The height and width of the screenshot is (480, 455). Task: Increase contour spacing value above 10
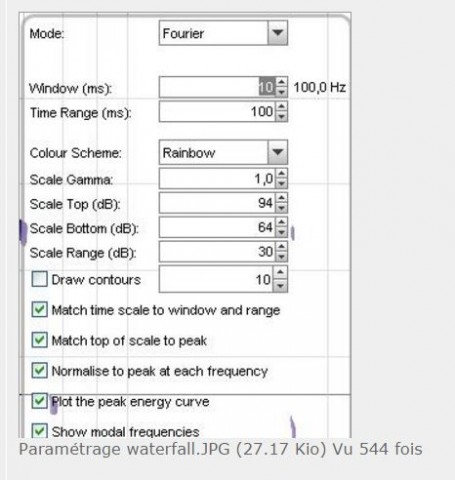coord(280,273)
